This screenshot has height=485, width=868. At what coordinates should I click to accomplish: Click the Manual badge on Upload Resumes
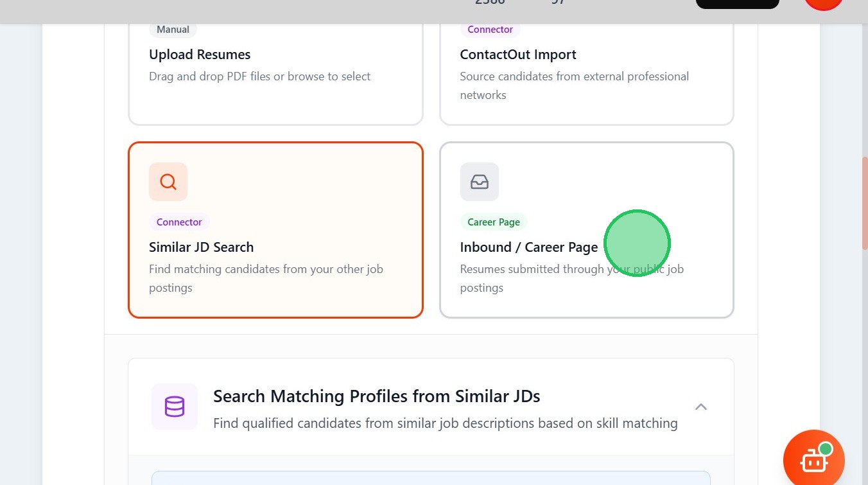pyautogui.click(x=173, y=30)
